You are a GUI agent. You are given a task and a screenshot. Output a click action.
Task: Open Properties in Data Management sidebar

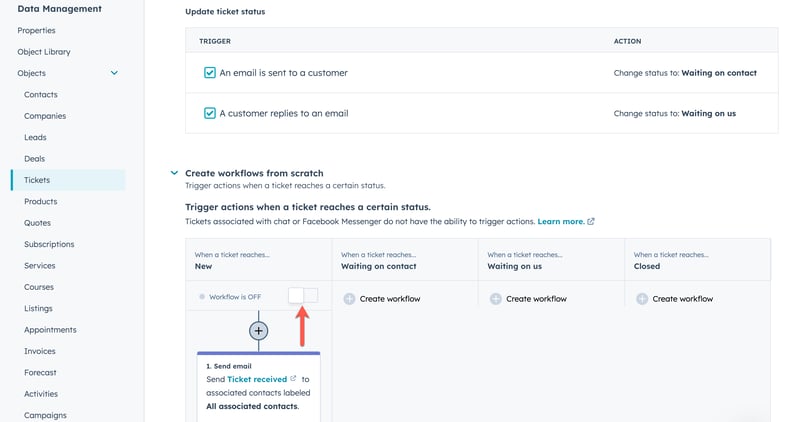36,31
